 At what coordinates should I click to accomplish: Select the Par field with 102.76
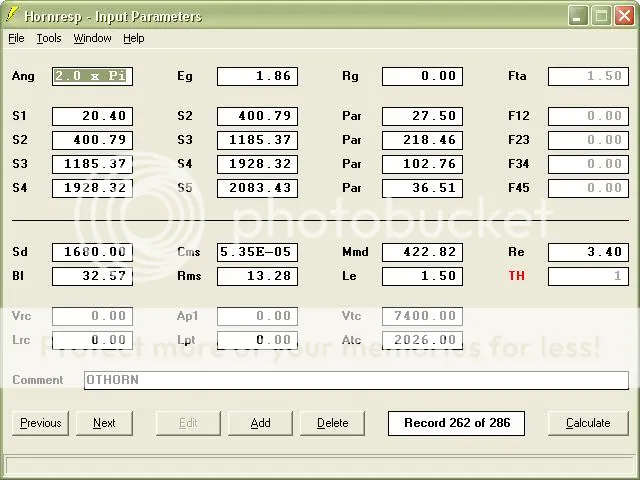[422, 164]
